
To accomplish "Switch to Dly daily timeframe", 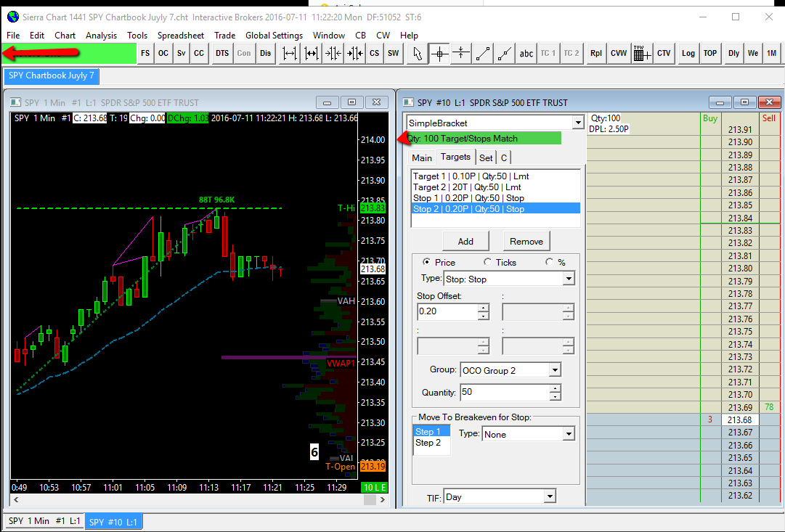I will coord(734,53).
